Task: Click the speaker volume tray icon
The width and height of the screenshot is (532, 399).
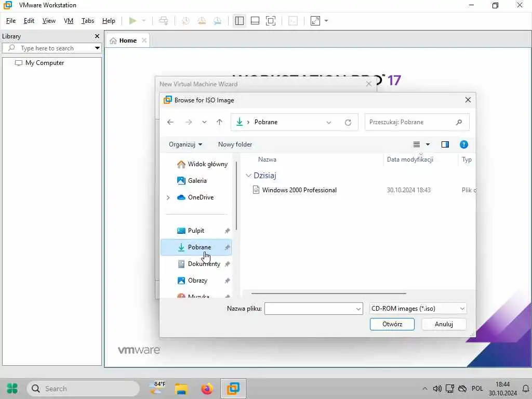Action: pos(437,389)
